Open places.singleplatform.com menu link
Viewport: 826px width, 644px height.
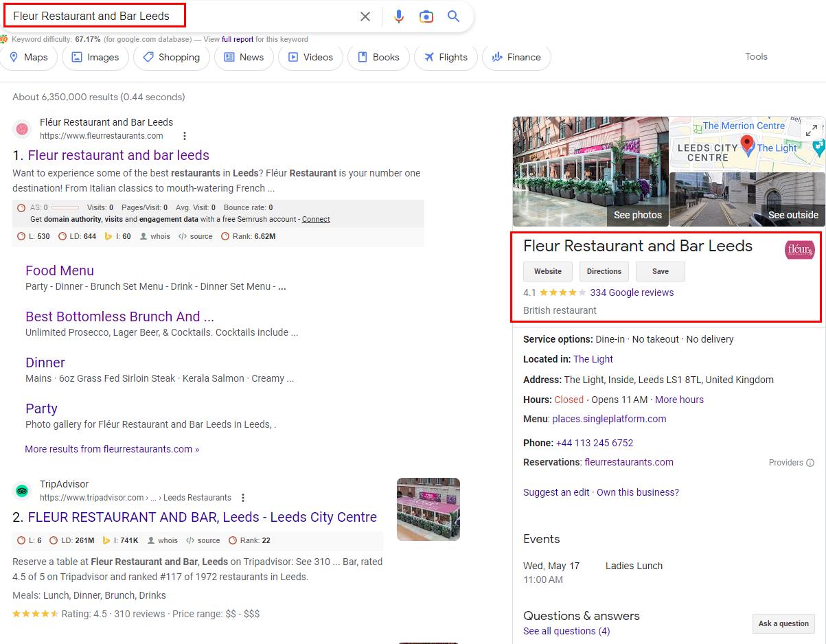pyautogui.click(x=609, y=419)
